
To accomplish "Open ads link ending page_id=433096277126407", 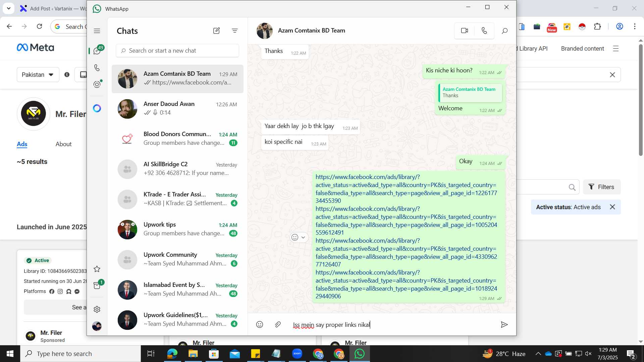I will coord(406,252).
